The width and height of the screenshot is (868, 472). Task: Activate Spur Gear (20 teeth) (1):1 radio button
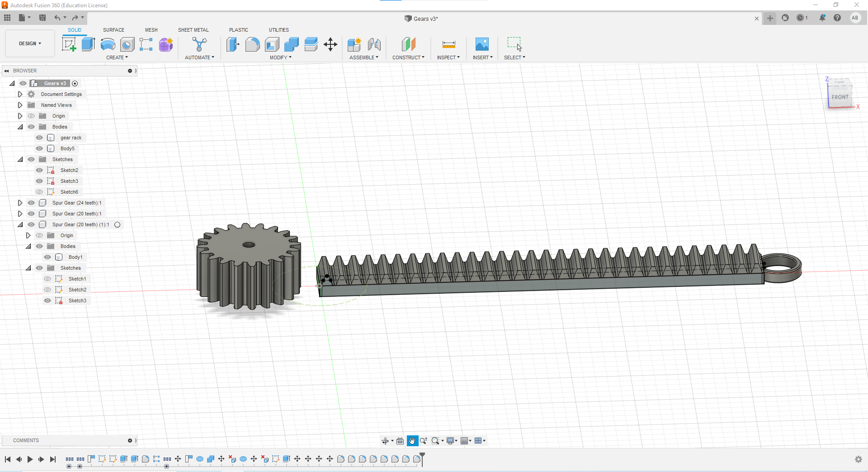pyautogui.click(x=117, y=224)
